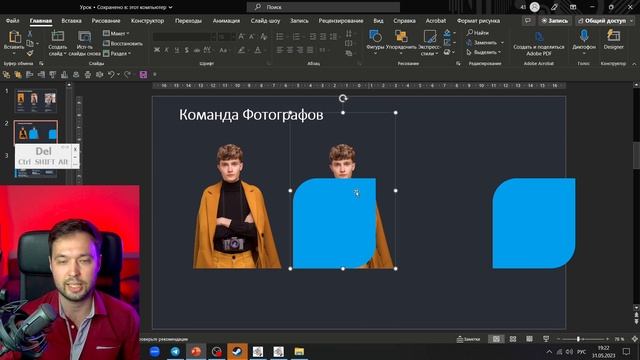Toggle bulleted list

tap(280, 37)
